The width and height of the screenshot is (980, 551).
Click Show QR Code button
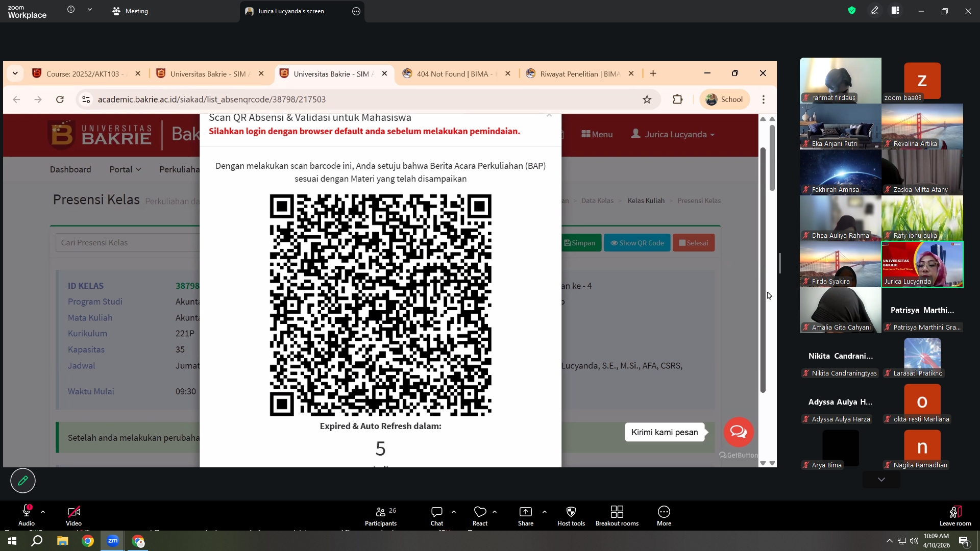point(637,243)
